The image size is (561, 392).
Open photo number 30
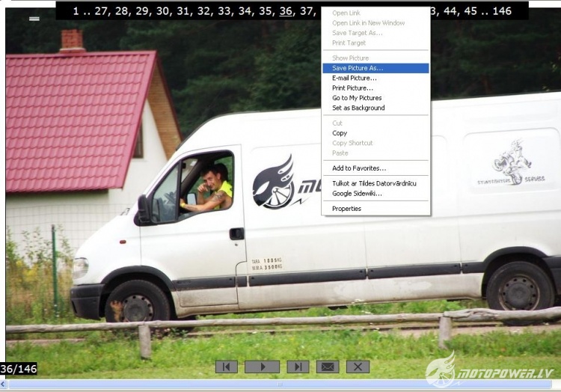(163, 11)
